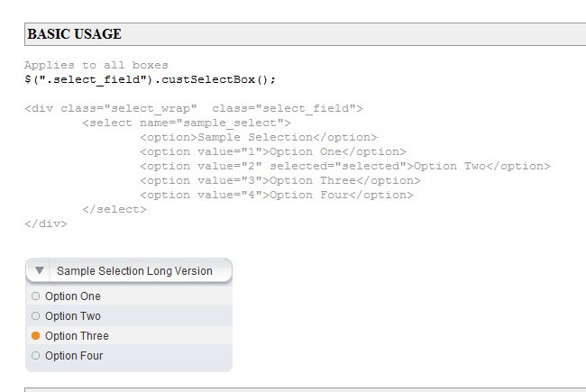Image resolution: width=586 pixels, height=392 pixels.
Task: Click the closing </div> tag line
Action: [x=46, y=223]
